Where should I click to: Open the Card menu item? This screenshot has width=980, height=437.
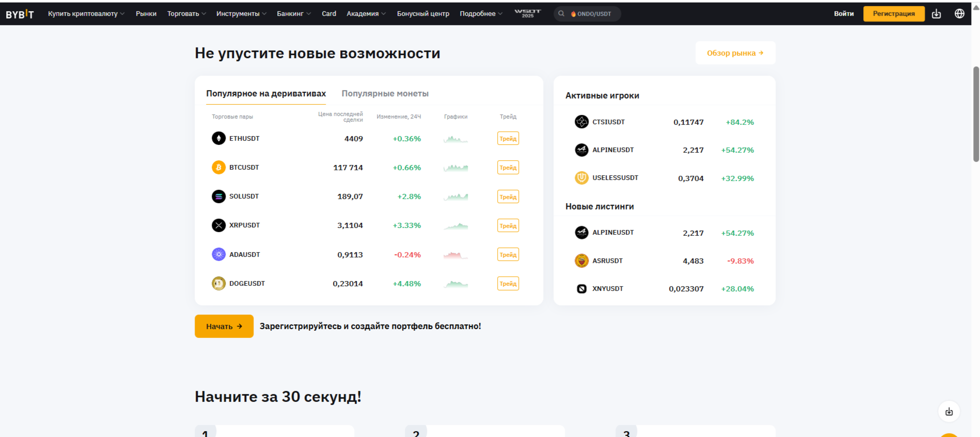click(329, 14)
